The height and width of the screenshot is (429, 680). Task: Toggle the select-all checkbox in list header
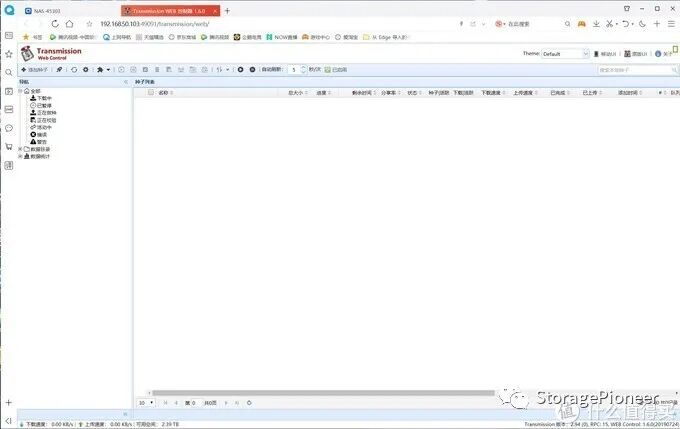pyautogui.click(x=150, y=92)
